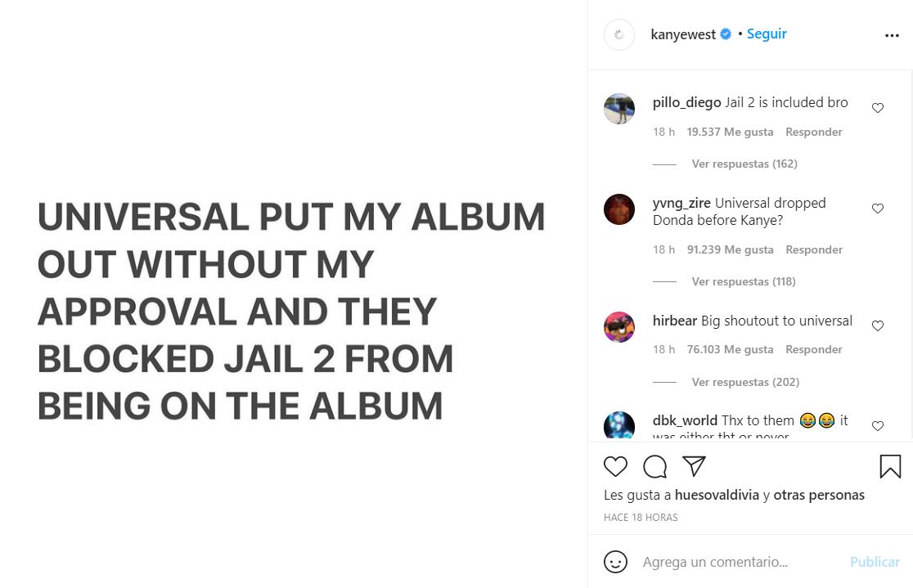This screenshot has width=913, height=588.
Task: Open hirbear's profile picture
Action: pos(619,327)
